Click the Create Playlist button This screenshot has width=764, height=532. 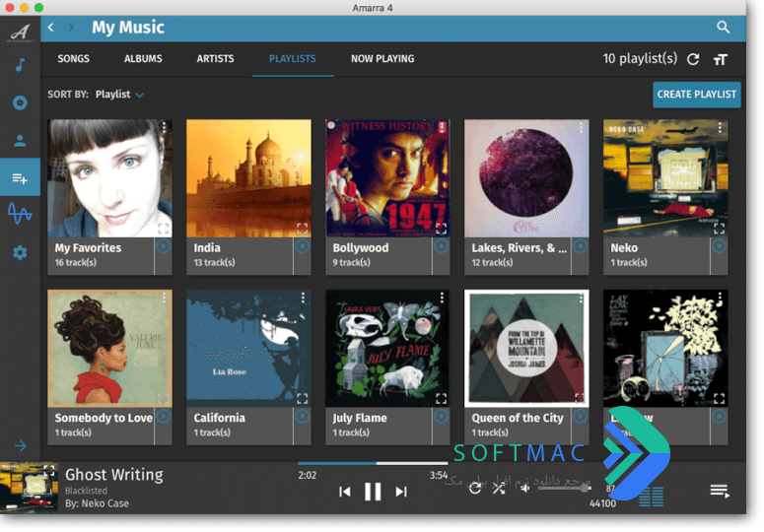[697, 95]
